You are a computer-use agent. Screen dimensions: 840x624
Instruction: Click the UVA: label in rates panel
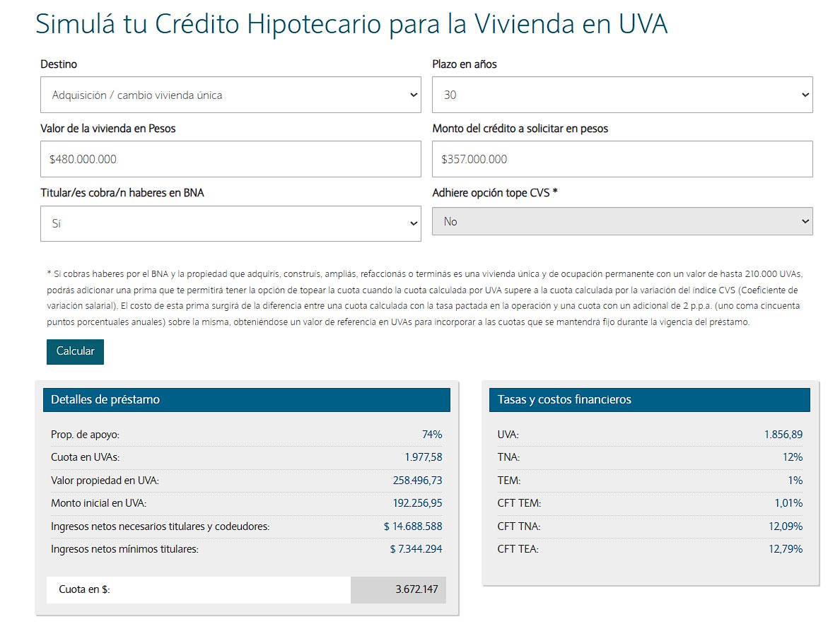coord(508,435)
